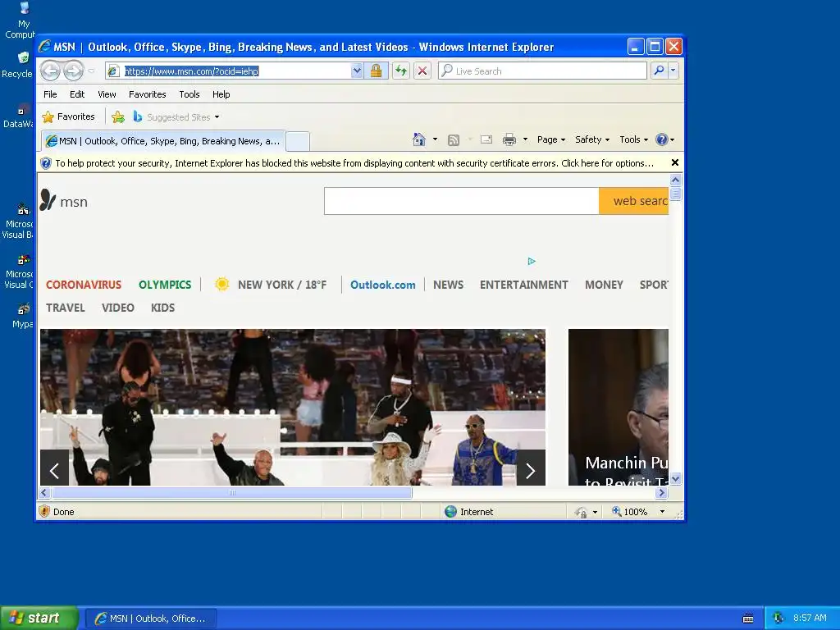Open the ENTERTAINMENT navigation link
This screenshot has width=840, height=630.
pos(524,285)
